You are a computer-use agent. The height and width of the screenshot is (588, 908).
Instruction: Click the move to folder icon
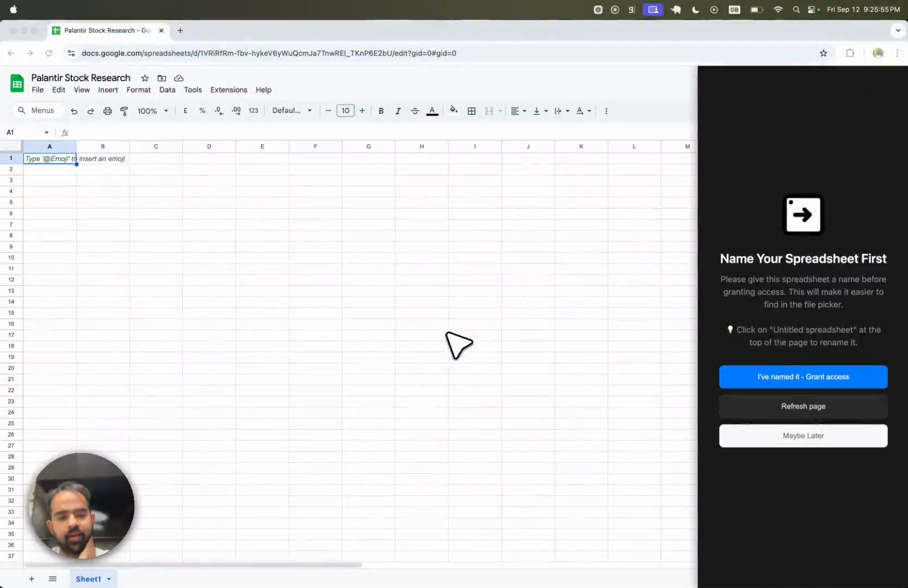click(162, 78)
